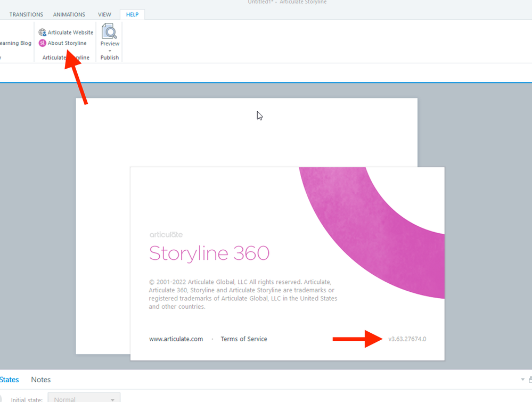
Task: Click the pink About Storyline icon
Action: (42, 43)
